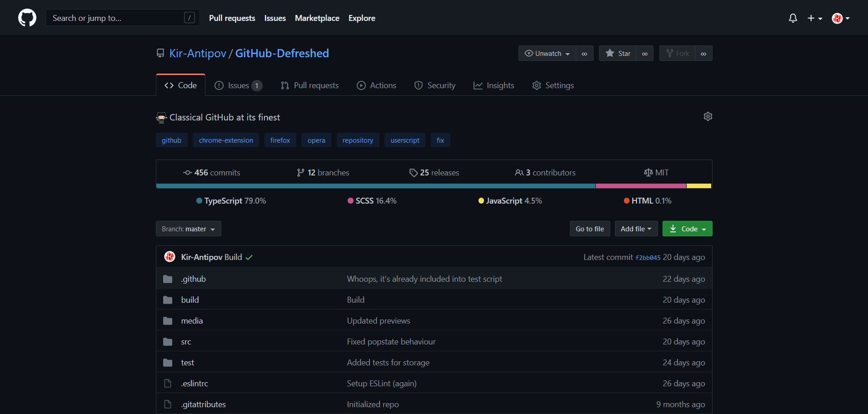Image resolution: width=868 pixels, height=414 pixels.
Task: Go to Explore
Action: [x=362, y=18]
